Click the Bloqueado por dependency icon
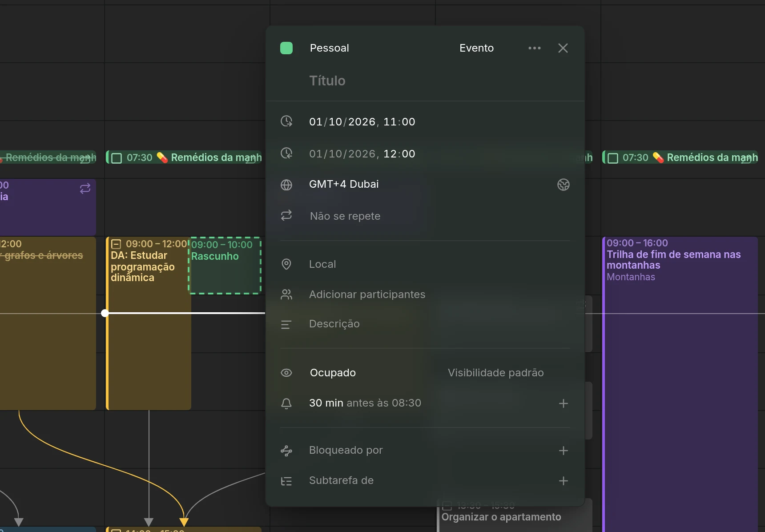765x532 pixels. point(286,451)
